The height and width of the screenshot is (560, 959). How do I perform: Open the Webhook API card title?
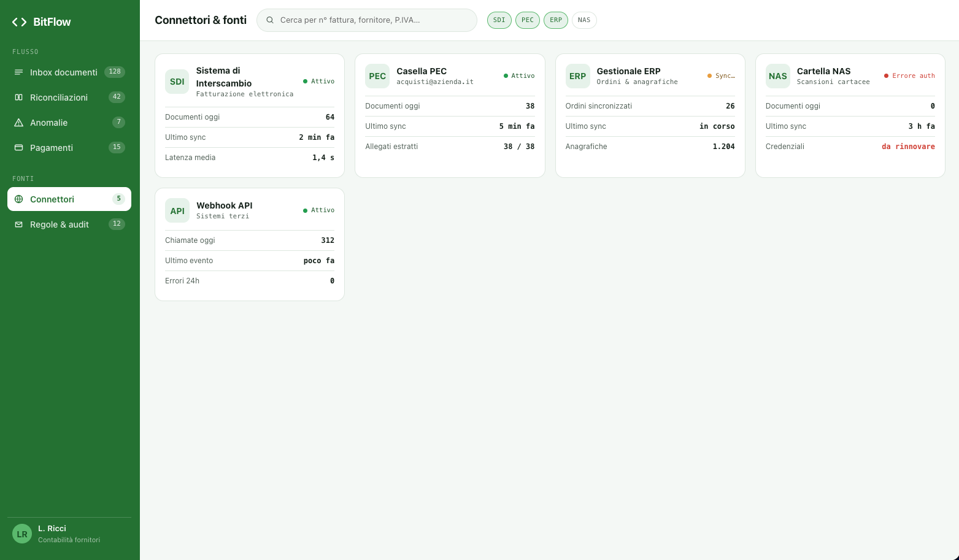(x=225, y=205)
